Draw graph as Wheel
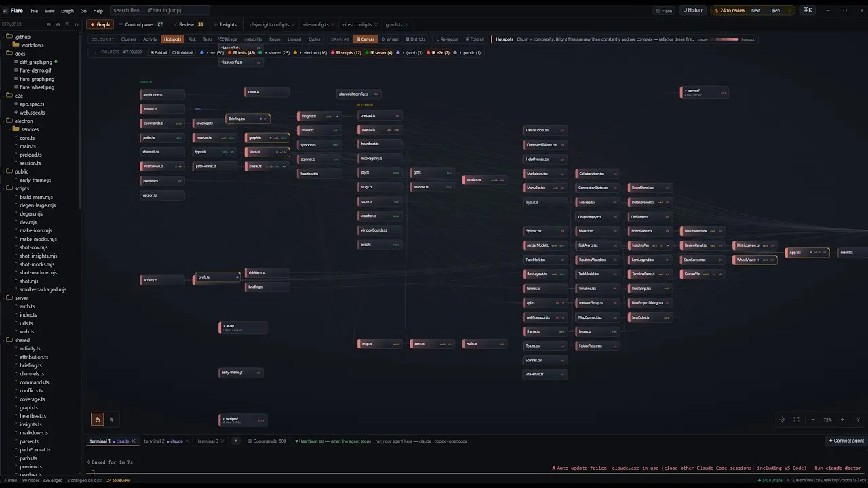The image size is (868, 488). tap(390, 39)
